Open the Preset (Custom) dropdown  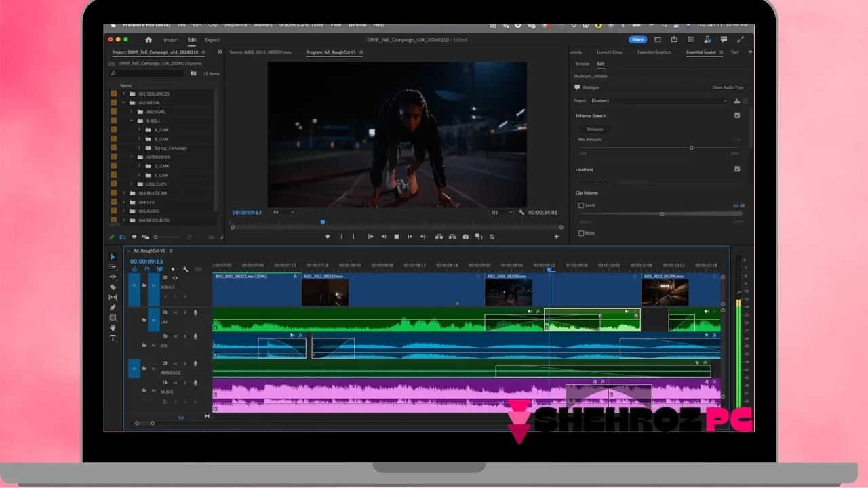[x=658, y=101]
